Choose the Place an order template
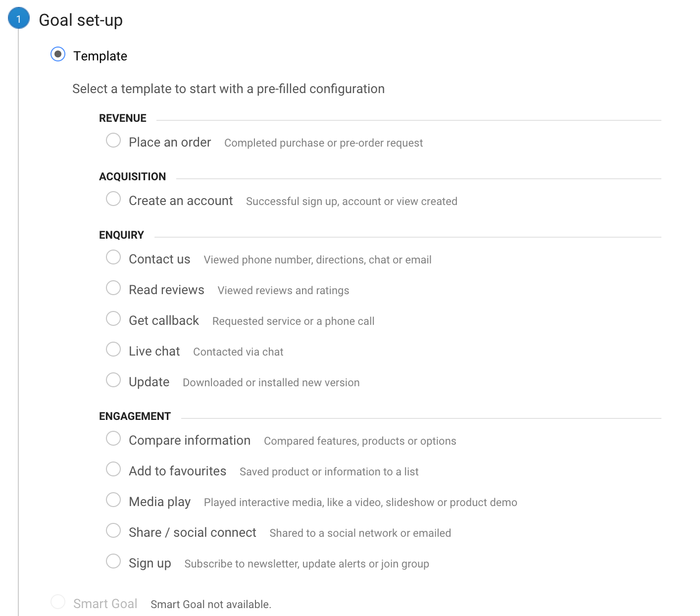This screenshot has height=616, width=700. pyautogui.click(x=113, y=140)
